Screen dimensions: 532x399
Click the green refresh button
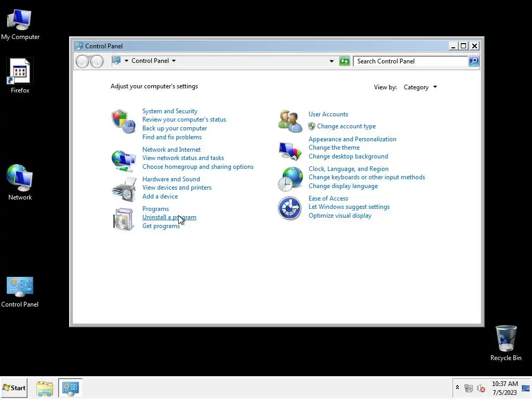point(344,61)
